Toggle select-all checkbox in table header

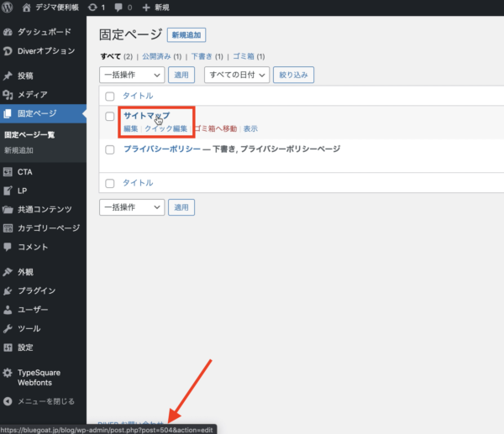tap(110, 97)
